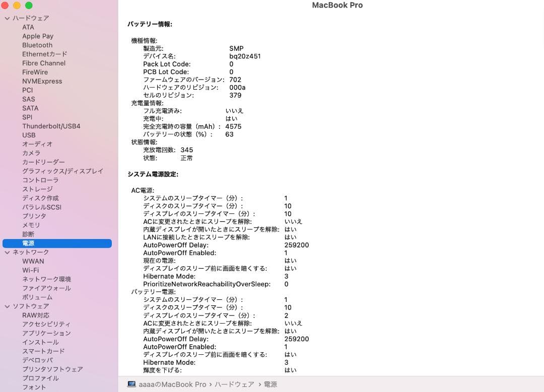The image size is (544, 392).
Task: Select Wi-Fi under ネットワーク
Action: pos(33,270)
